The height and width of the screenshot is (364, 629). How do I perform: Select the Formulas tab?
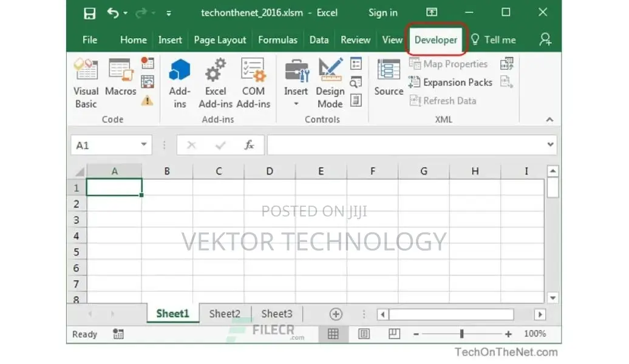[x=277, y=39]
